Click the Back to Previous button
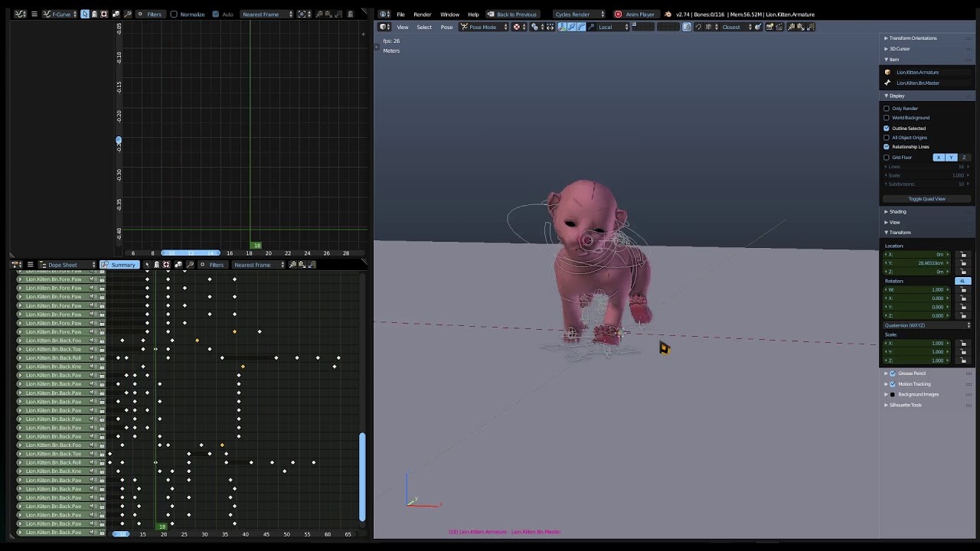This screenshot has height=551, width=980. click(x=514, y=13)
